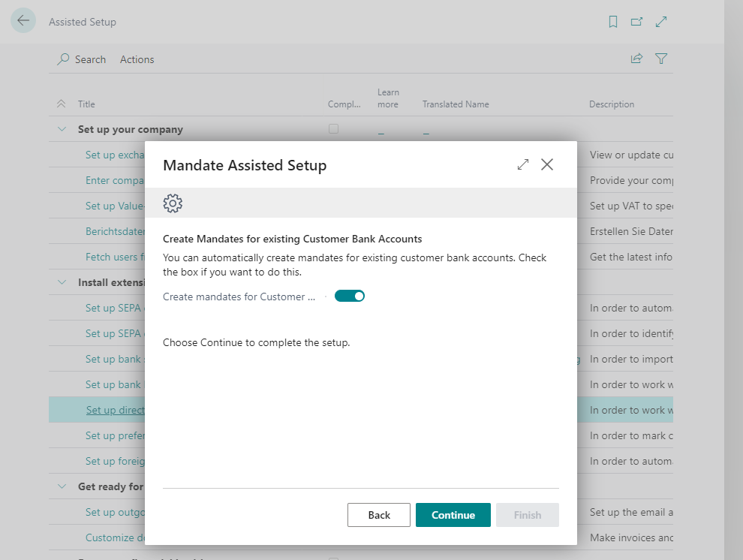Collapse the Get ready for group
Image resolution: width=743 pixels, height=560 pixels.
62,486
